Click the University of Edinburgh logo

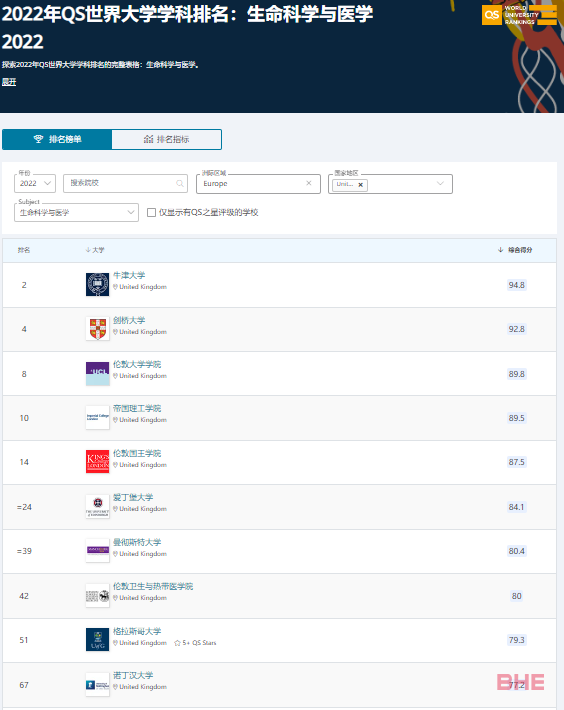(x=98, y=506)
